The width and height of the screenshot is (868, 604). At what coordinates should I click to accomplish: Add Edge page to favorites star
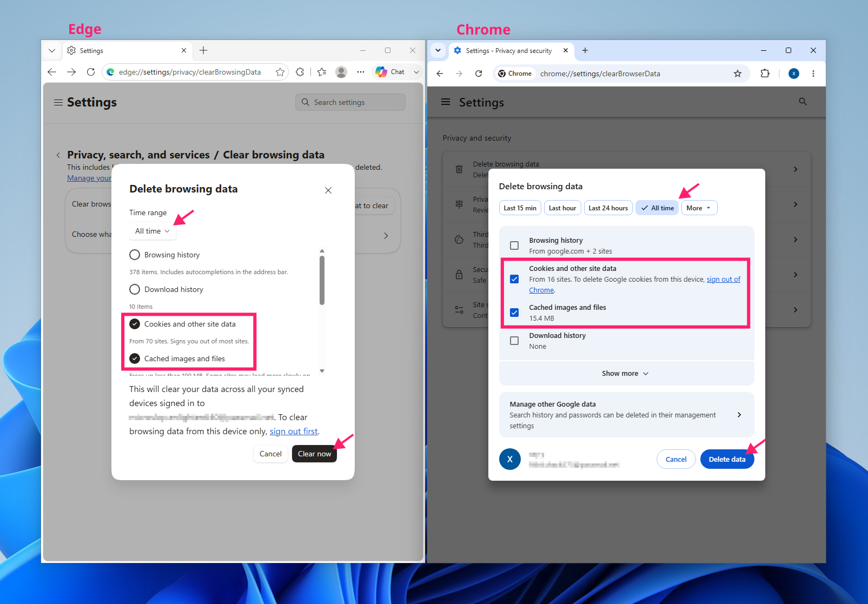click(x=280, y=72)
